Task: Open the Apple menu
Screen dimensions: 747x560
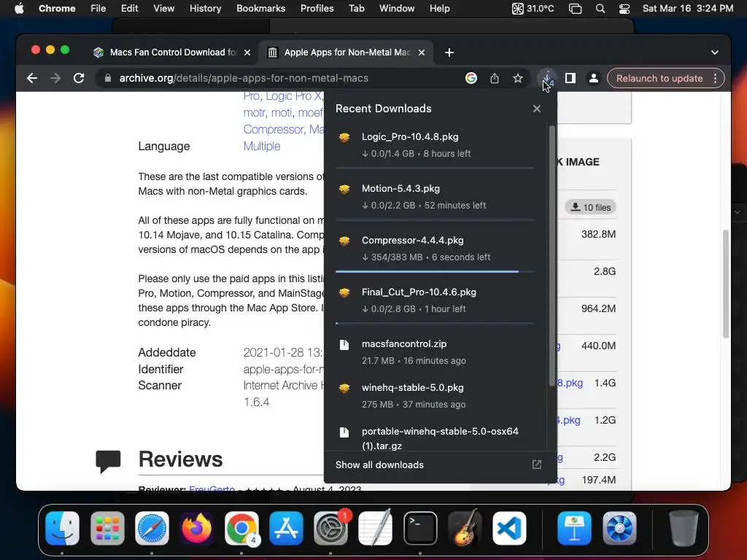Action: pyautogui.click(x=19, y=9)
